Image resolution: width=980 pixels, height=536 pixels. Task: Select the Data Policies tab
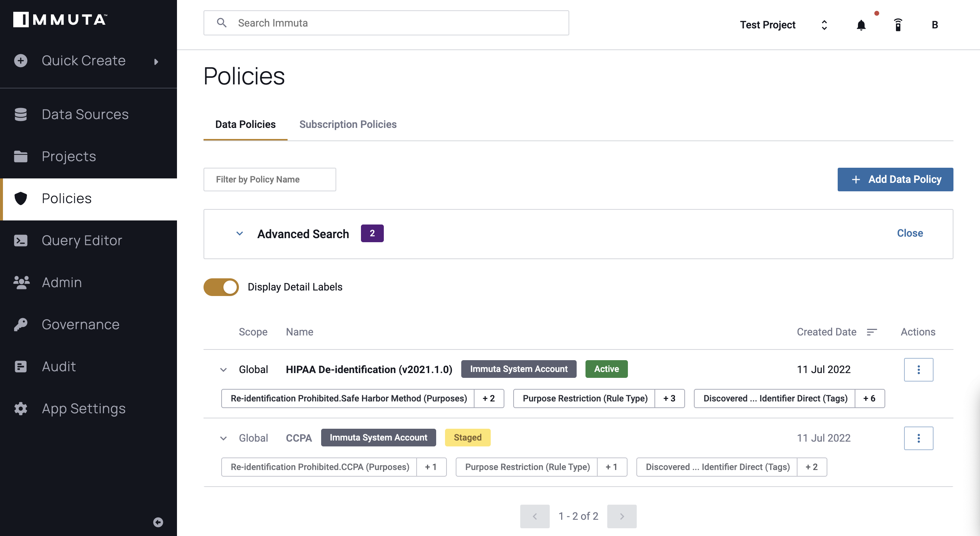tap(246, 124)
